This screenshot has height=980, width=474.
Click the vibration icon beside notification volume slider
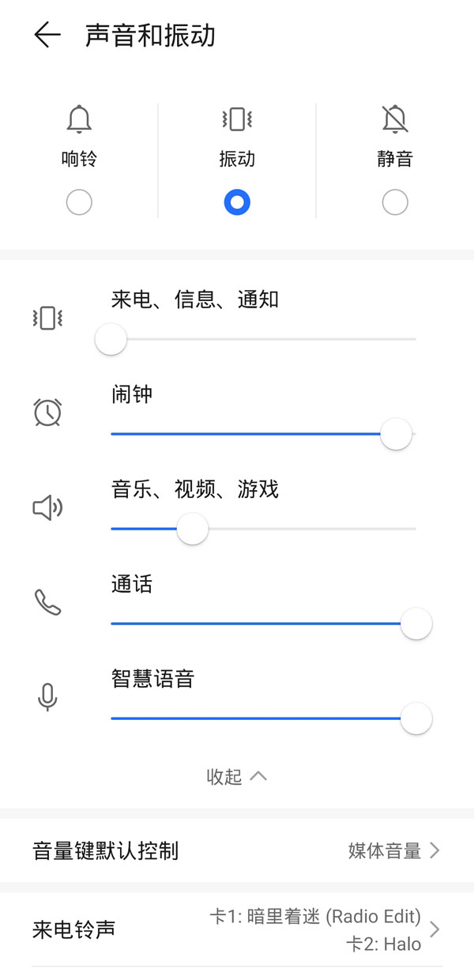click(x=47, y=318)
